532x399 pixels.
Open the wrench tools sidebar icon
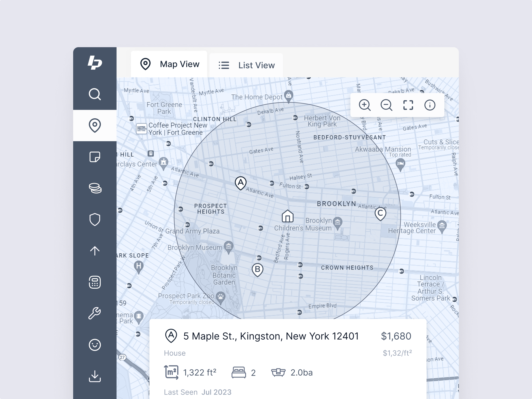point(95,313)
